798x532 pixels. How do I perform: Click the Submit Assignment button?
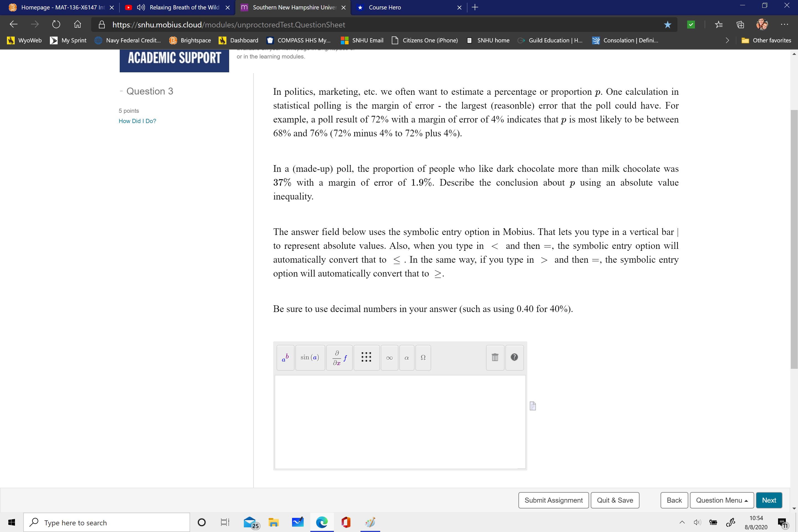(x=553, y=500)
